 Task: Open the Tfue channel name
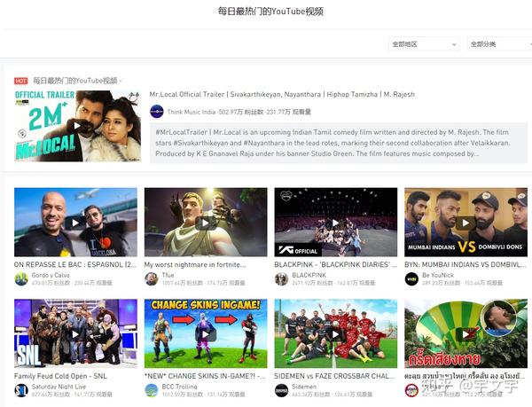coord(168,275)
